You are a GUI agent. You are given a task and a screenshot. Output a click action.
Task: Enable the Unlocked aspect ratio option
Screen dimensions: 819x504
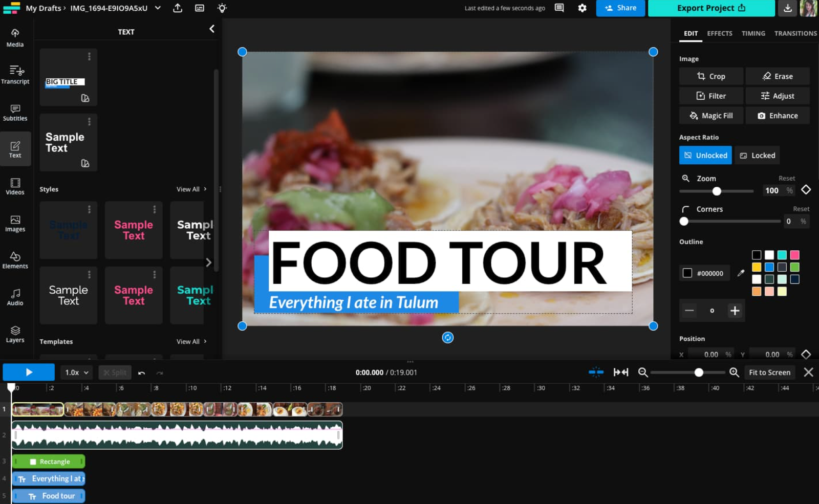point(705,155)
